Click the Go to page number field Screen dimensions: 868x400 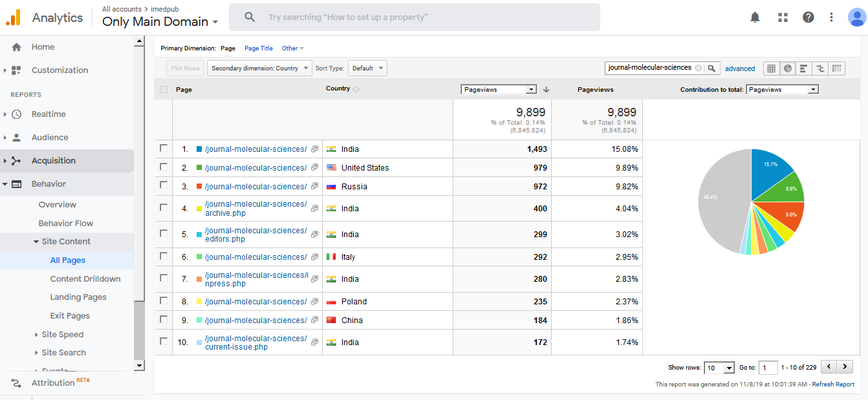[768, 368]
